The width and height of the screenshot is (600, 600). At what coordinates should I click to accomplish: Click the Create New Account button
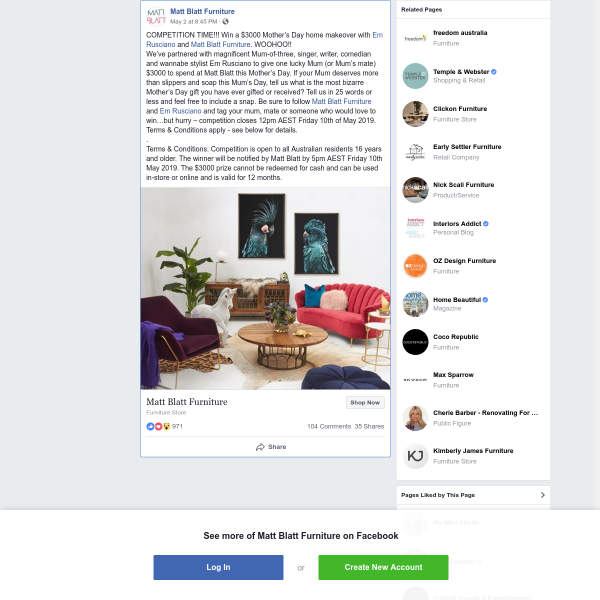383,567
